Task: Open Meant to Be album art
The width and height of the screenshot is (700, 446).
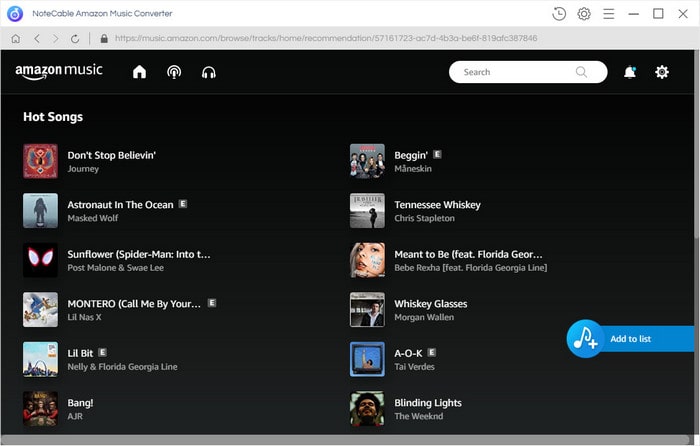Action: tap(367, 260)
